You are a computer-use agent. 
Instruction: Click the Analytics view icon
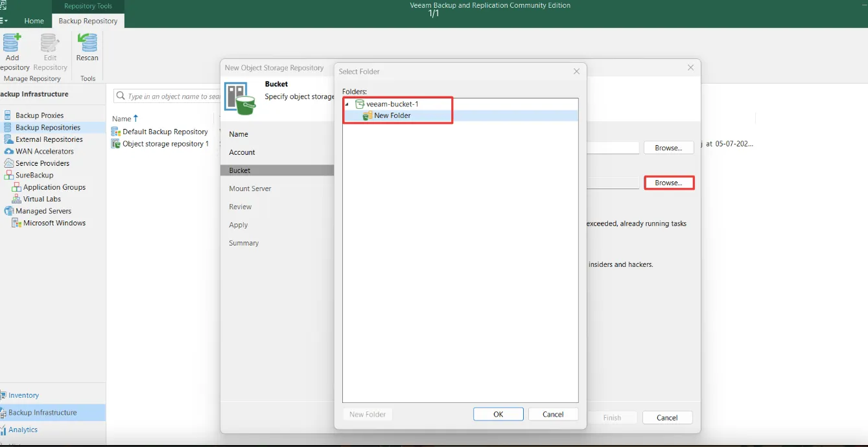pyautogui.click(x=3, y=430)
